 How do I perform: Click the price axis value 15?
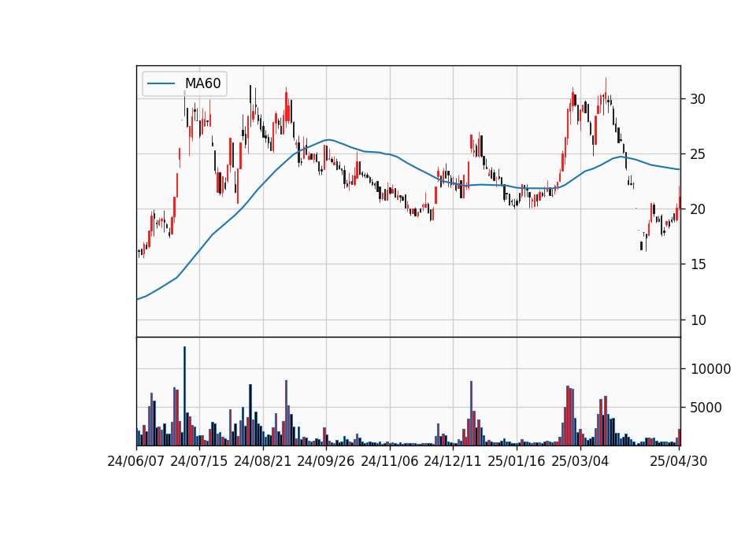click(x=698, y=264)
